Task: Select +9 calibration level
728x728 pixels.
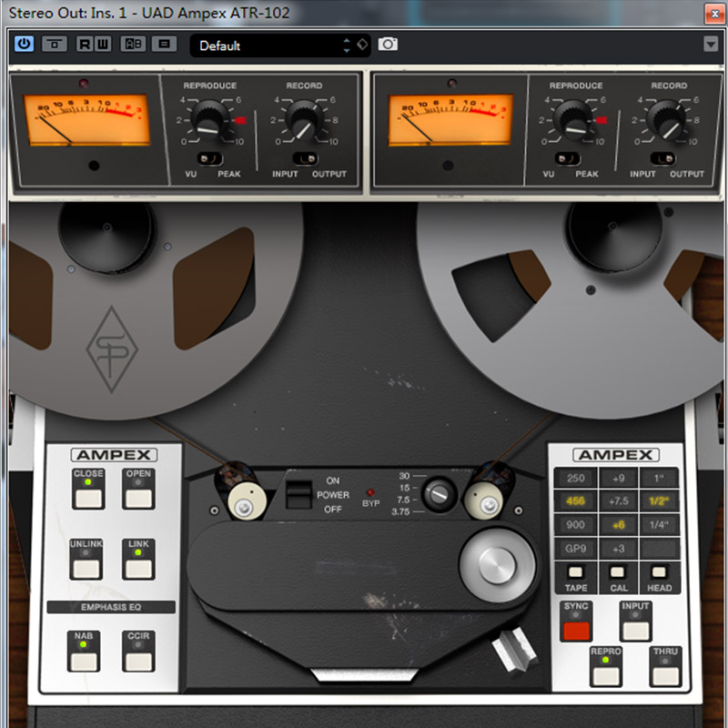Action: coord(619,479)
